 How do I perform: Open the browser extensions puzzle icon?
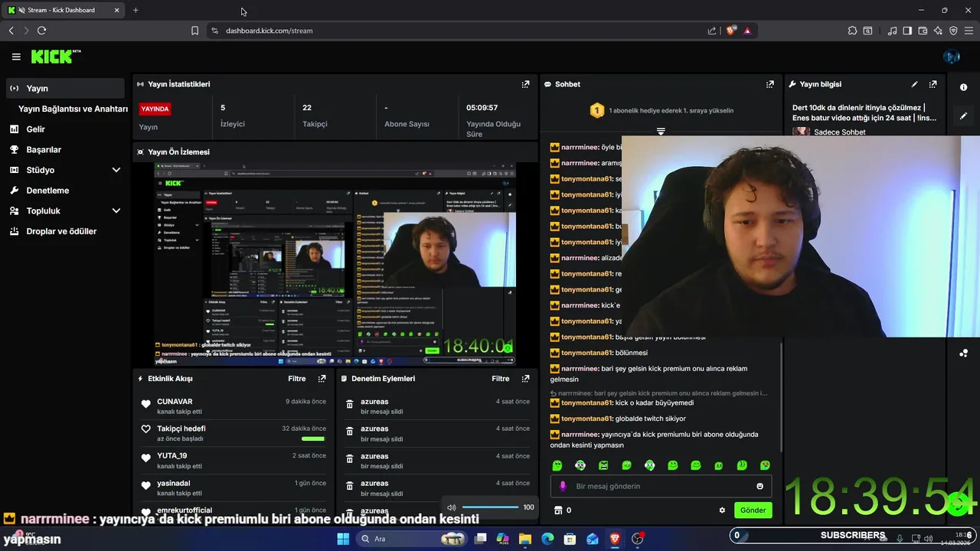tap(852, 31)
